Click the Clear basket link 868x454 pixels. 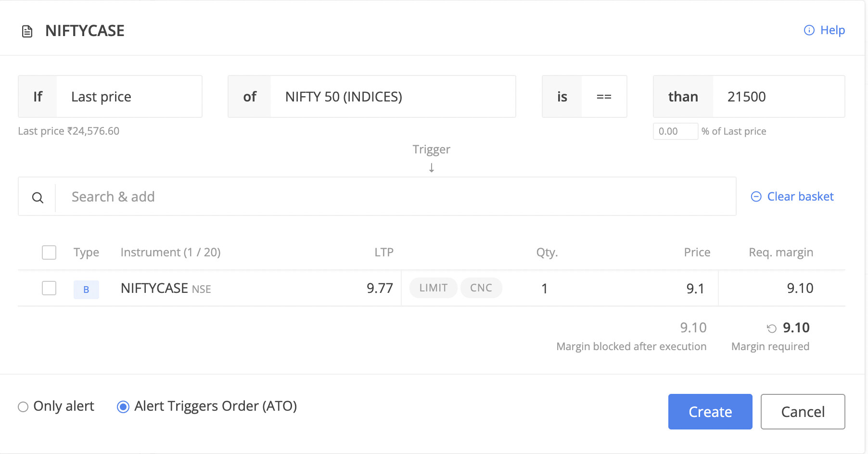tap(800, 197)
